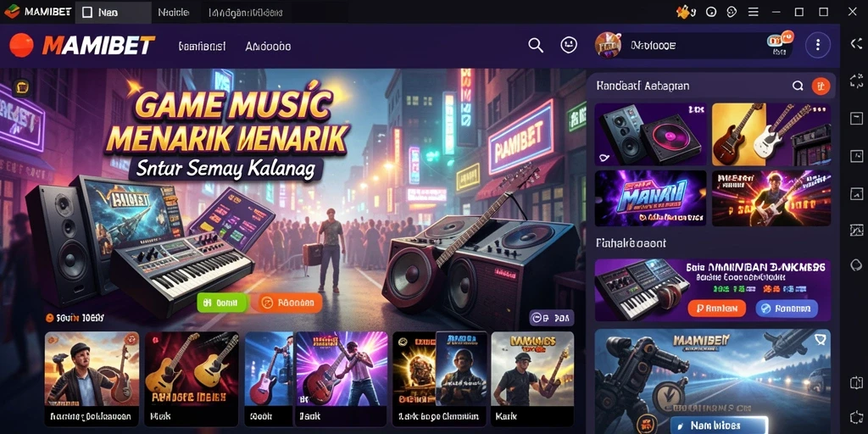Click the small screen icon in right sidebar
This screenshot has height=434, width=868.
pyautogui.click(x=856, y=156)
